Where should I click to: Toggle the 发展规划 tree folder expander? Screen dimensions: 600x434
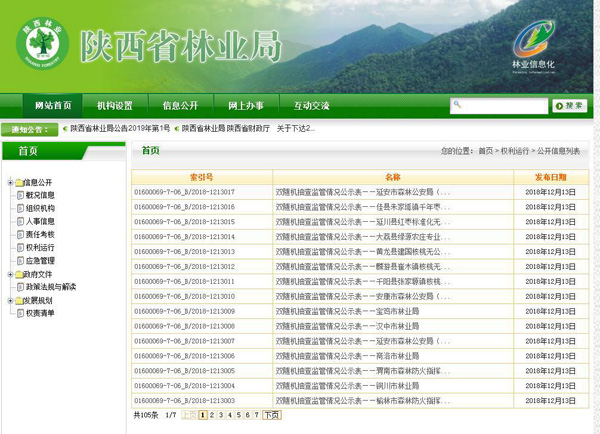(x=9, y=299)
